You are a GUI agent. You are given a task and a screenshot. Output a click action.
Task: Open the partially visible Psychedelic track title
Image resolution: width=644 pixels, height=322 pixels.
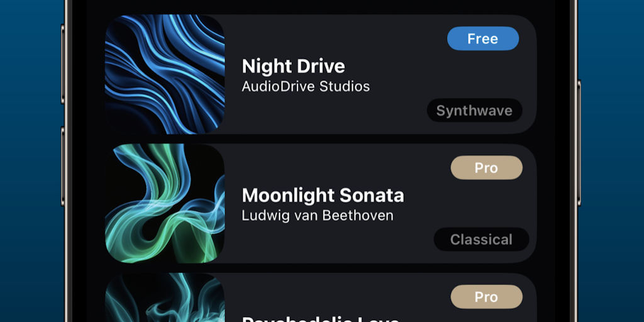(x=321, y=319)
